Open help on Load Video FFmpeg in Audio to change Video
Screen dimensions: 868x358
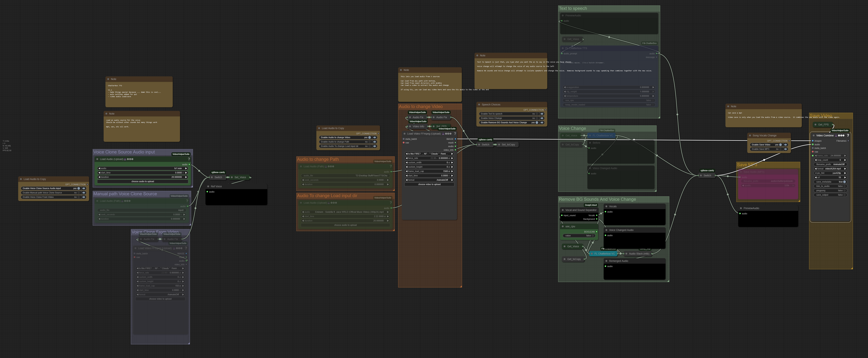tap(455, 133)
